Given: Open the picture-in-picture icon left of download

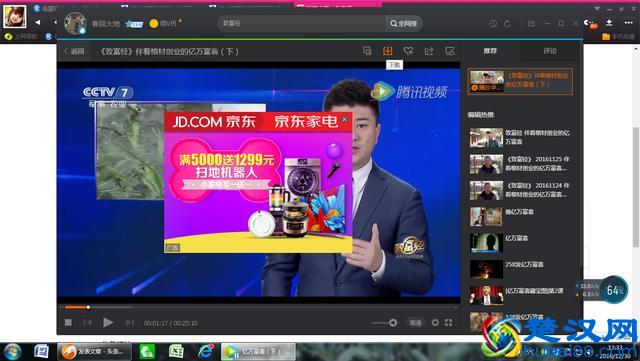Looking at the screenshot, I should pos(367,51).
